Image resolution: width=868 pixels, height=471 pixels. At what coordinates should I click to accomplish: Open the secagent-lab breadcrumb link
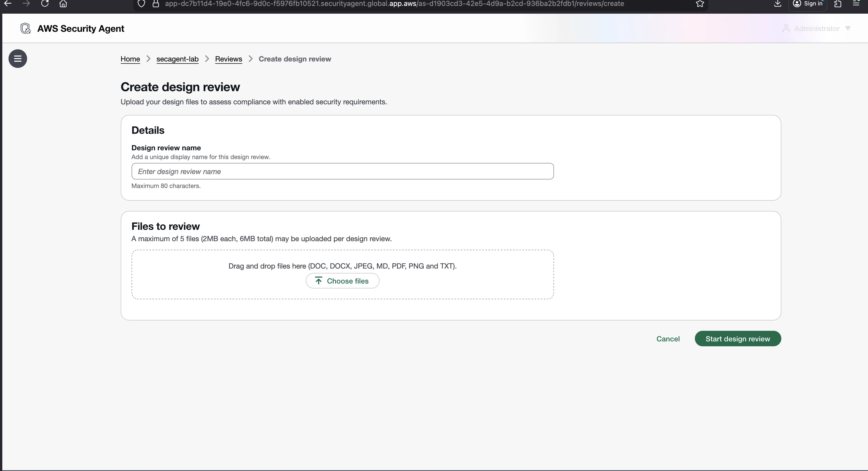tap(177, 59)
